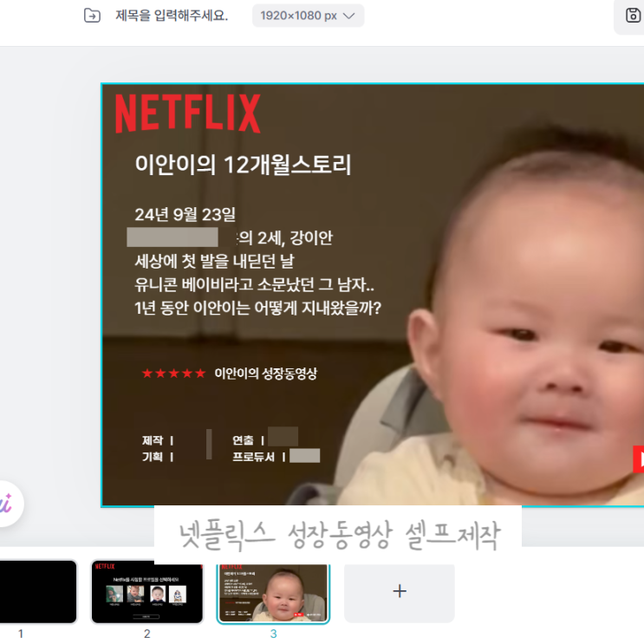Click the save icon at top right
The width and height of the screenshot is (644, 644).
pyautogui.click(x=633, y=16)
